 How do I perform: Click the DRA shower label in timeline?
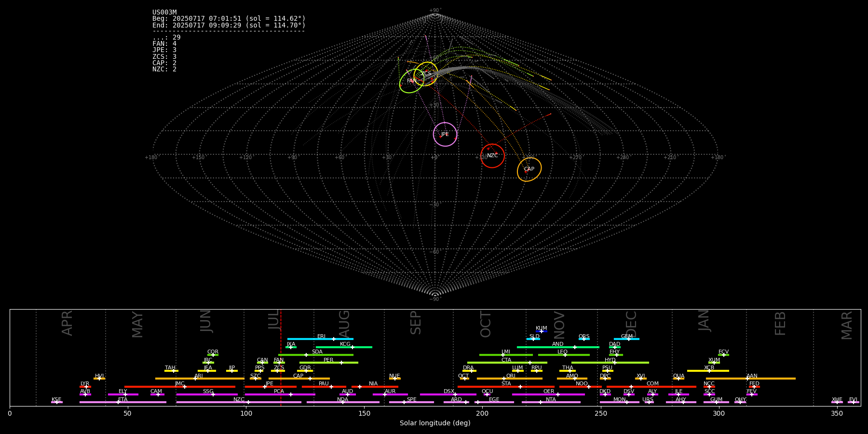pyautogui.click(x=468, y=368)
